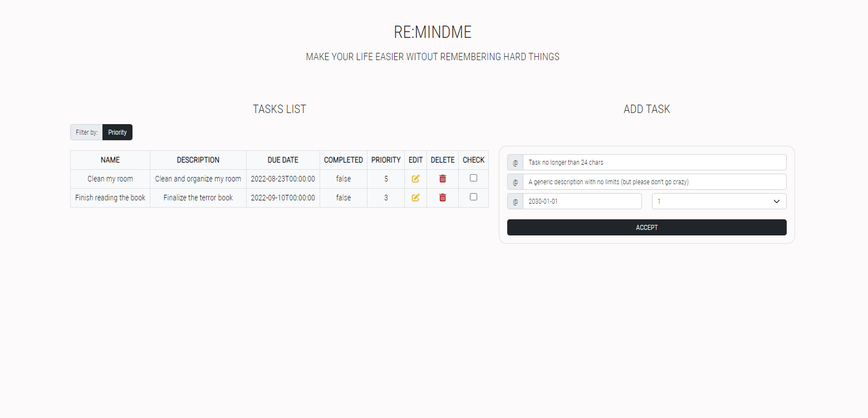Click the DUE DATE column header
The image size is (868, 418).
pos(283,160)
